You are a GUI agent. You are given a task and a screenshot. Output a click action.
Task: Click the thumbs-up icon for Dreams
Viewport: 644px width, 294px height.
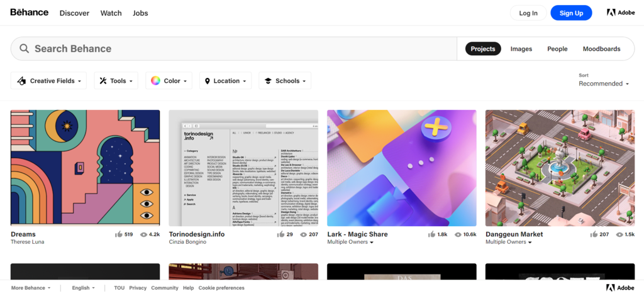[119, 234]
